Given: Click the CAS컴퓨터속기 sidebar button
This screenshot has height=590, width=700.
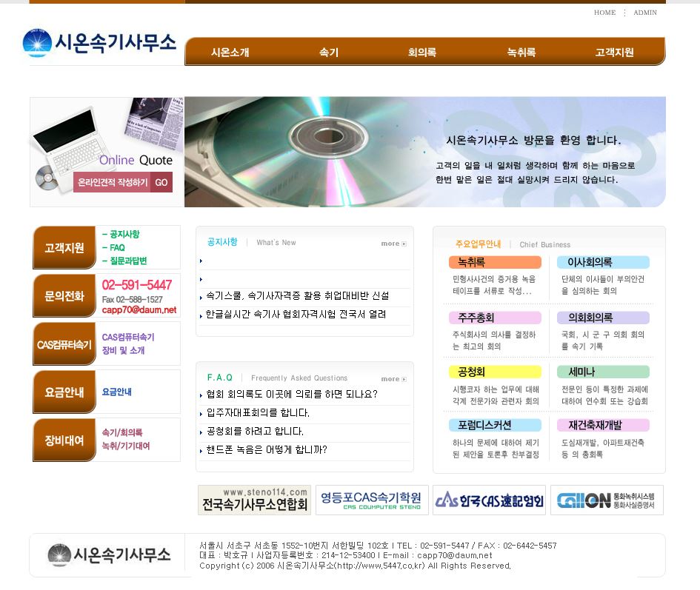Looking at the screenshot, I should [x=64, y=344].
